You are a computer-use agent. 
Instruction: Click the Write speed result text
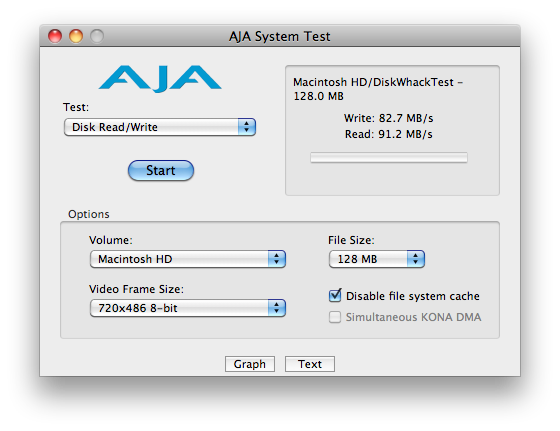pos(389,118)
